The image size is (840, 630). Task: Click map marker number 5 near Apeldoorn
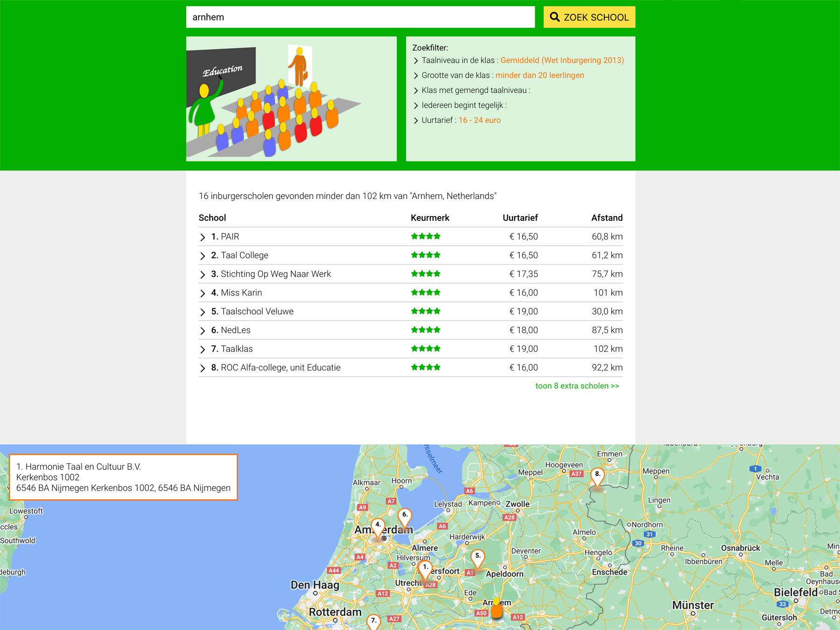click(x=477, y=559)
